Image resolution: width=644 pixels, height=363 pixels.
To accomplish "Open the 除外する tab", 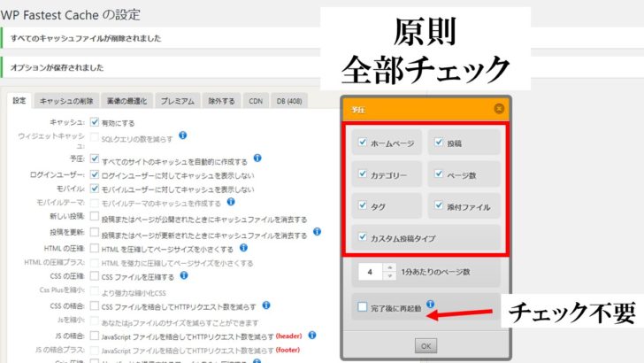I will [x=221, y=101].
